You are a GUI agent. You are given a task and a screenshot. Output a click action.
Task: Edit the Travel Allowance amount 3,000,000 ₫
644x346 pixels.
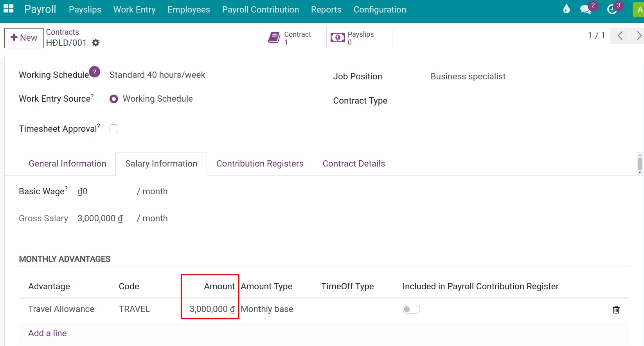coord(212,309)
